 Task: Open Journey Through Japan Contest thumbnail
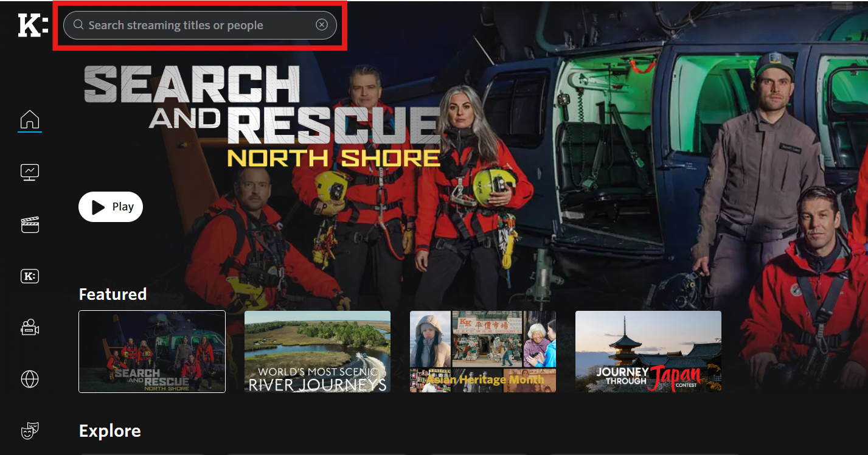point(648,352)
